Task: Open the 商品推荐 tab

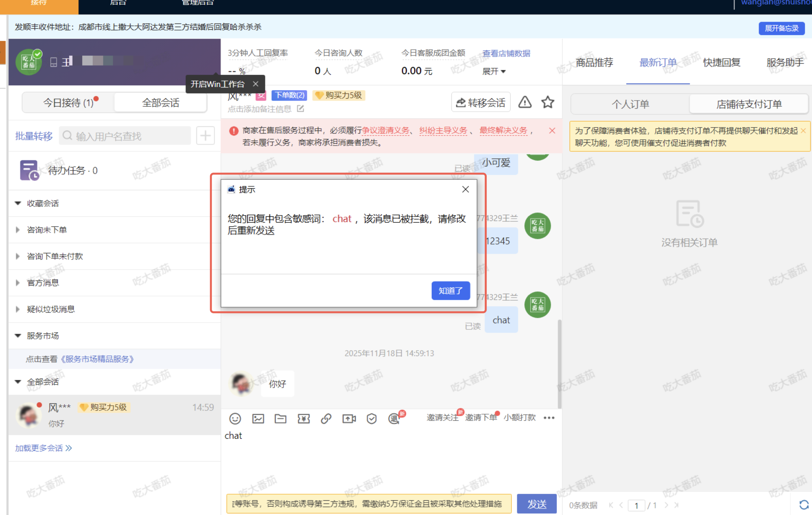Action: 594,62
